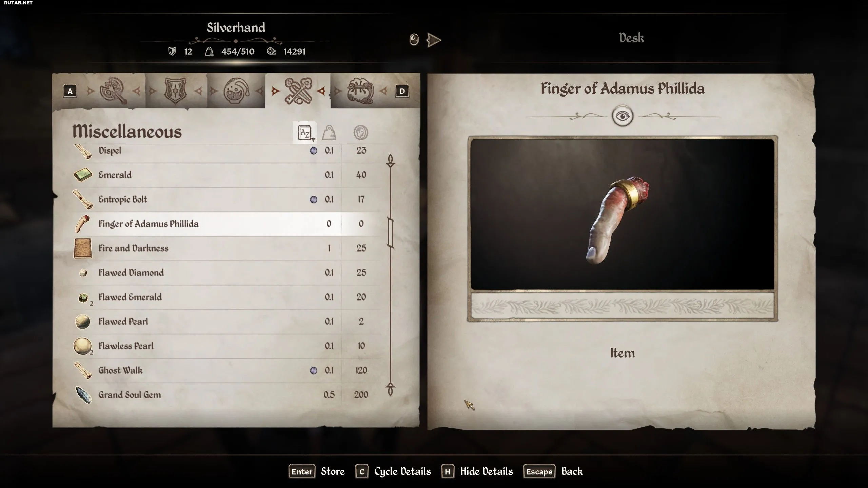Click the arrow toward Desk container
Screen dimensions: 868x488
[x=434, y=40]
